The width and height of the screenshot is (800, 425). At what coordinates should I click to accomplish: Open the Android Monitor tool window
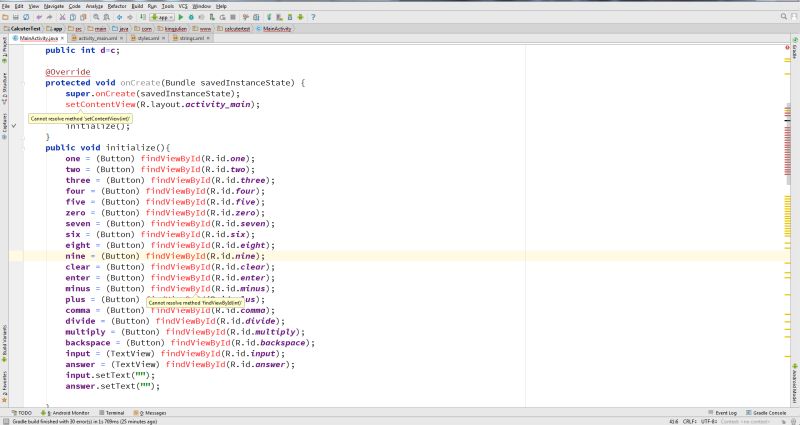(x=65, y=413)
